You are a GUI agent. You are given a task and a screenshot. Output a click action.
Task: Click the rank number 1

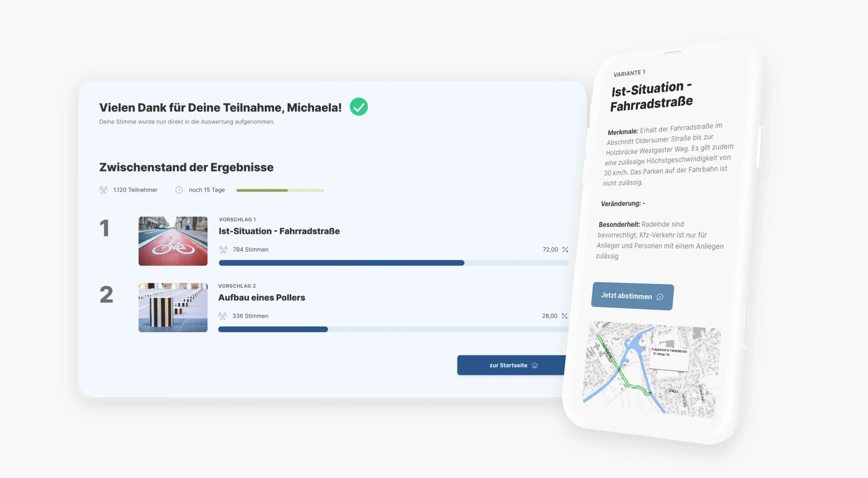pos(104,228)
